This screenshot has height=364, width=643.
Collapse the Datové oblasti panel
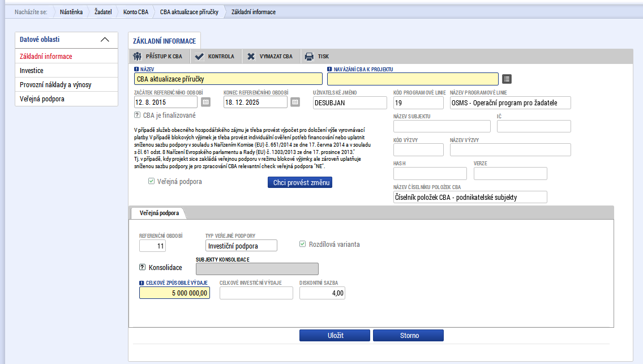(105, 40)
